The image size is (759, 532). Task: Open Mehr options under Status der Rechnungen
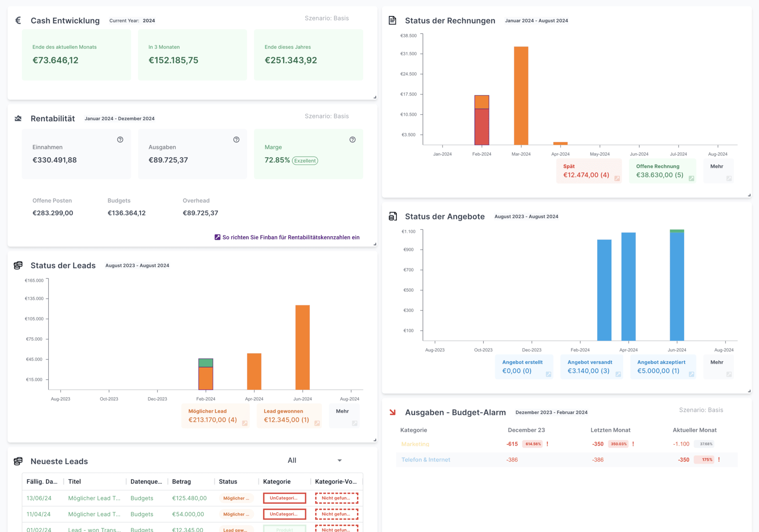(718, 171)
